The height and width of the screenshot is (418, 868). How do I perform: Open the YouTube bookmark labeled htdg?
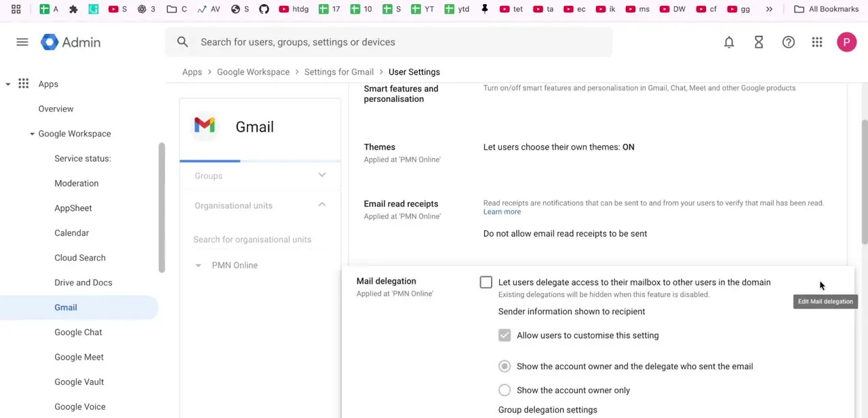point(294,9)
